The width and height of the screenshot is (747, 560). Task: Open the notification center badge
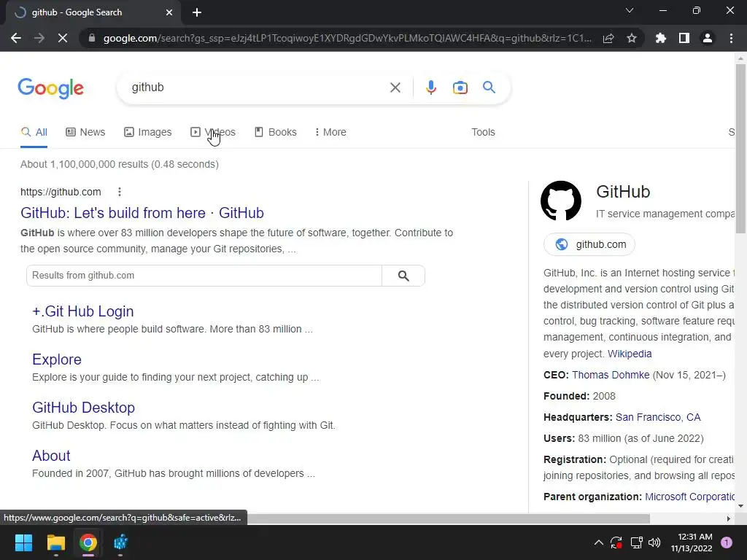pyautogui.click(x=726, y=542)
